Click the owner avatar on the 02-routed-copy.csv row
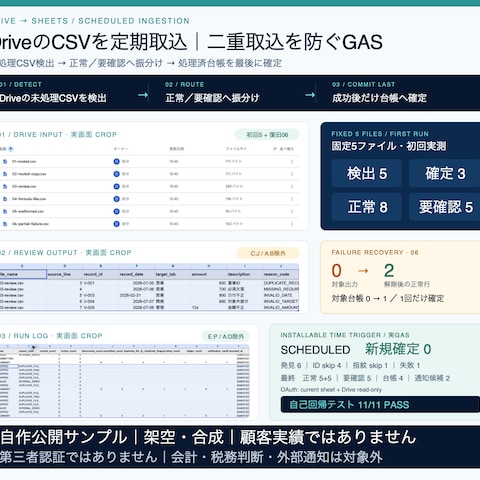Screen dimensions: 480x480 coord(116,174)
